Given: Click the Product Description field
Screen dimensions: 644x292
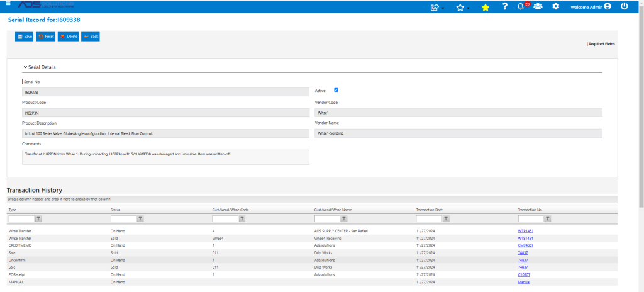Looking at the screenshot, I should tap(165, 133).
